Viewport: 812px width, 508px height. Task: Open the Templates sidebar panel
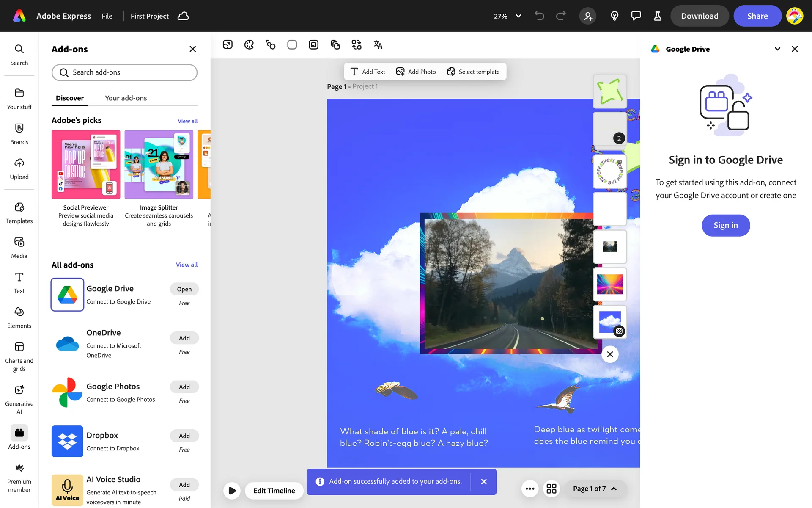pyautogui.click(x=19, y=213)
